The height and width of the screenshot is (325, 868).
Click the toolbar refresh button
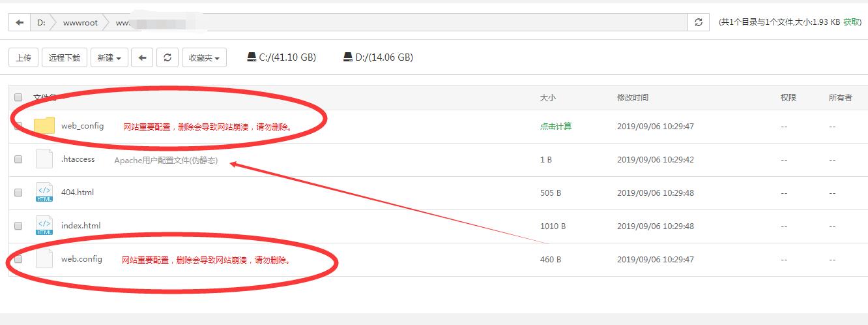pyautogui.click(x=167, y=57)
